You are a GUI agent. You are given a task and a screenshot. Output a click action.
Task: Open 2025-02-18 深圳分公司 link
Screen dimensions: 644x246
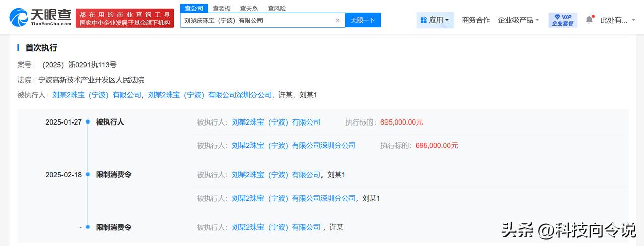(294, 198)
